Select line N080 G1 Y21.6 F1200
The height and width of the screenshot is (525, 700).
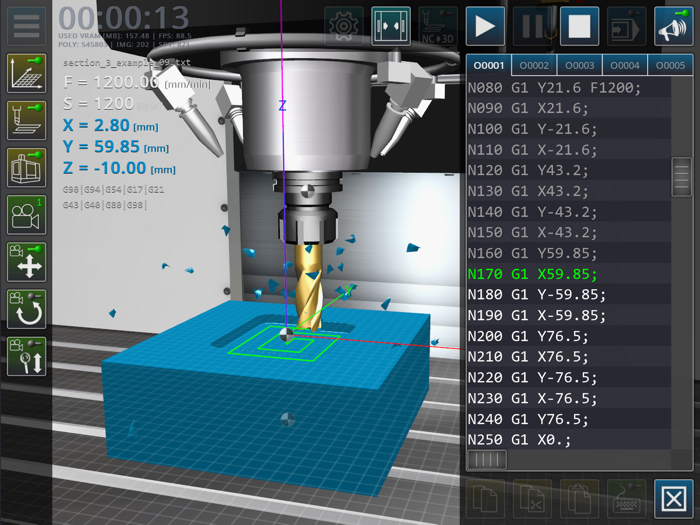(x=568, y=88)
